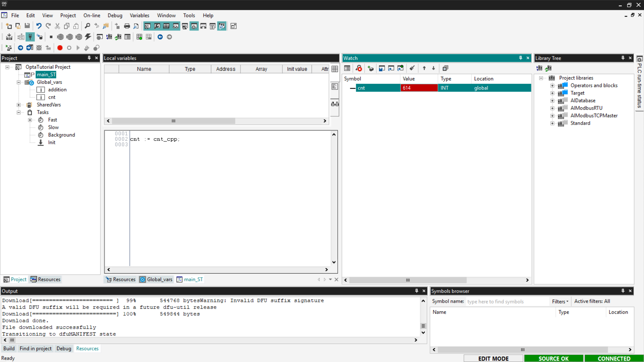Expand the SharedVars tree node
644x362 pixels.
[x=19, y=105]
